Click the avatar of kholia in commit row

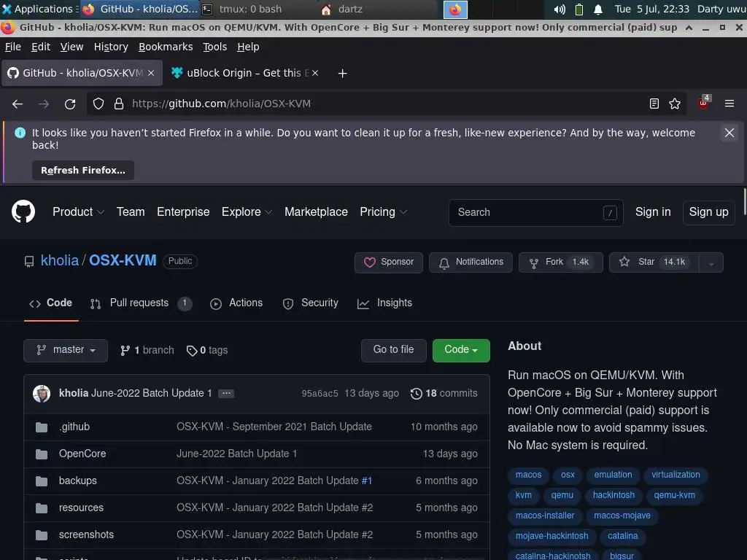(x=42, y=393)
